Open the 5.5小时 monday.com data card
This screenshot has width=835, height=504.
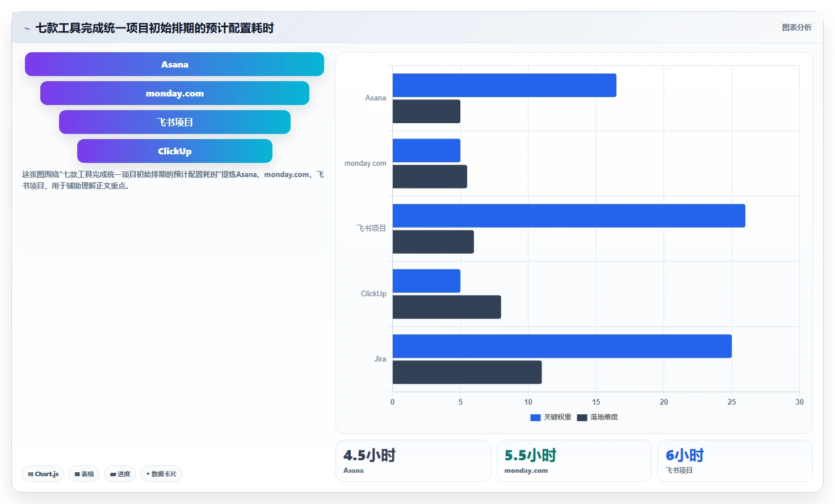point(574,461)
